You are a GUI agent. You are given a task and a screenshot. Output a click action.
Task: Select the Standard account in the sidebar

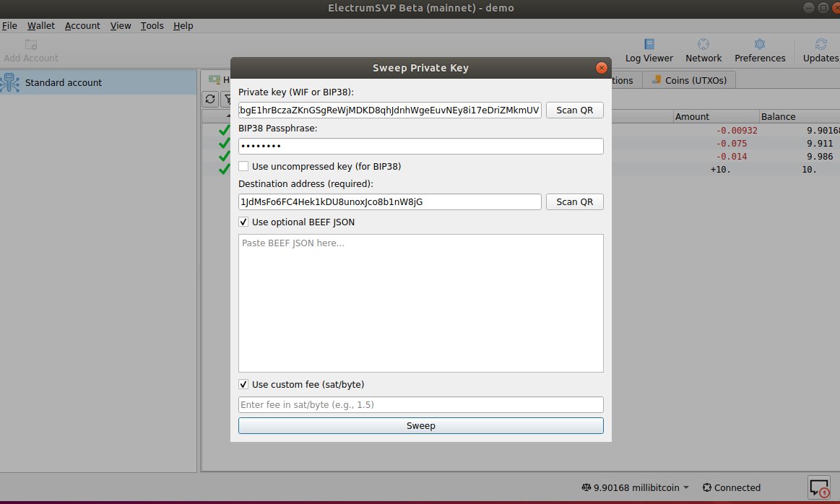[x=98, y=82]
